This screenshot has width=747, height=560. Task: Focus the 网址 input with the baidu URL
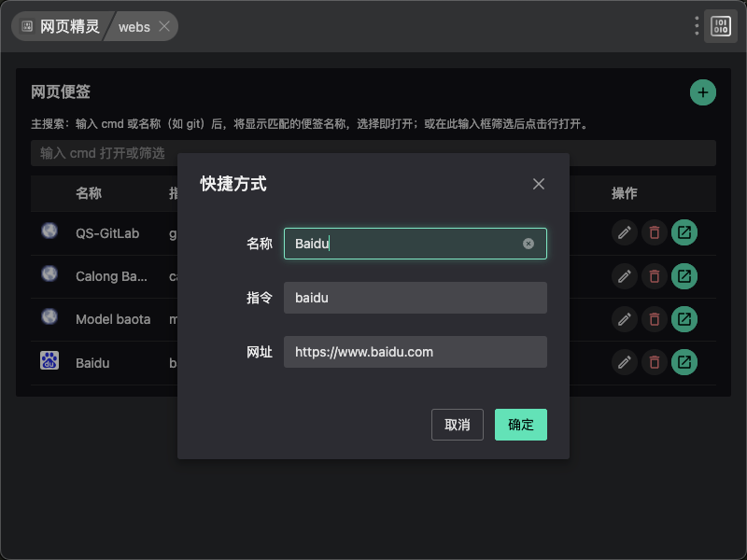point(415,352)
